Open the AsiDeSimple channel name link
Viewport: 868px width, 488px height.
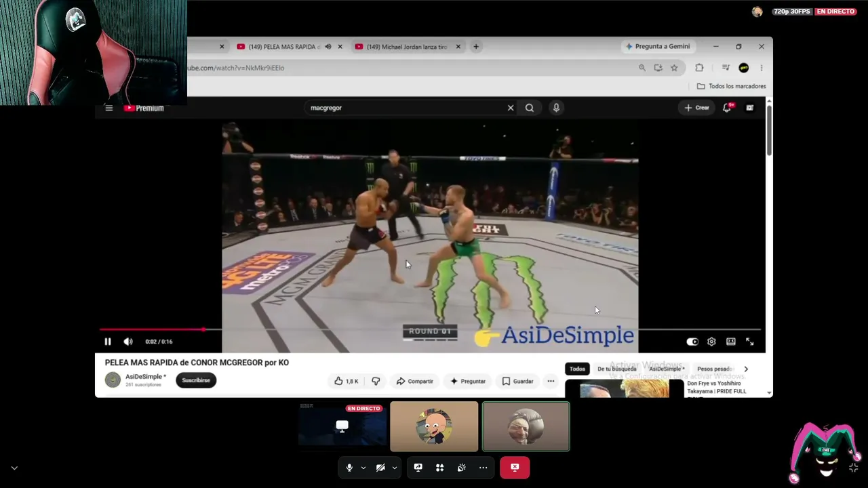pyautogui.click(x=144, y=377)
